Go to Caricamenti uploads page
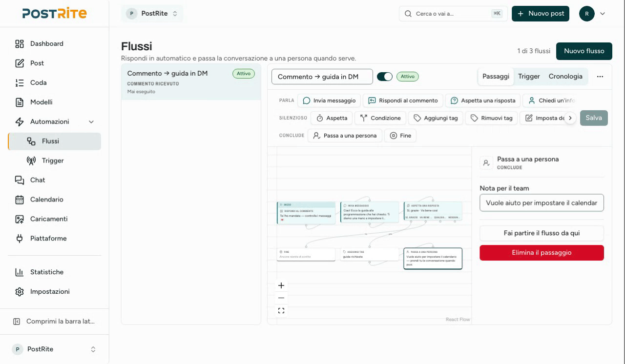Viewport: 625px width, 364px height. (x=54, y=219)
